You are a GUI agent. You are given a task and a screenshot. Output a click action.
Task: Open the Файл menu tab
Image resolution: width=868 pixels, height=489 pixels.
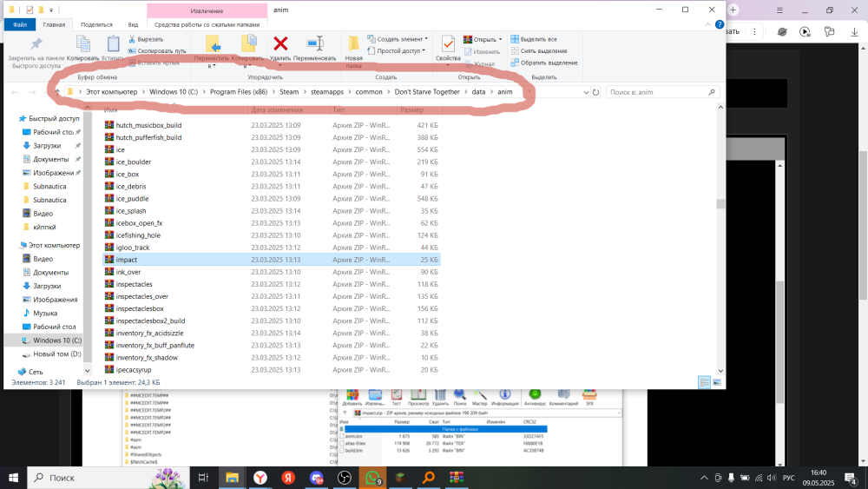point(20,24)
